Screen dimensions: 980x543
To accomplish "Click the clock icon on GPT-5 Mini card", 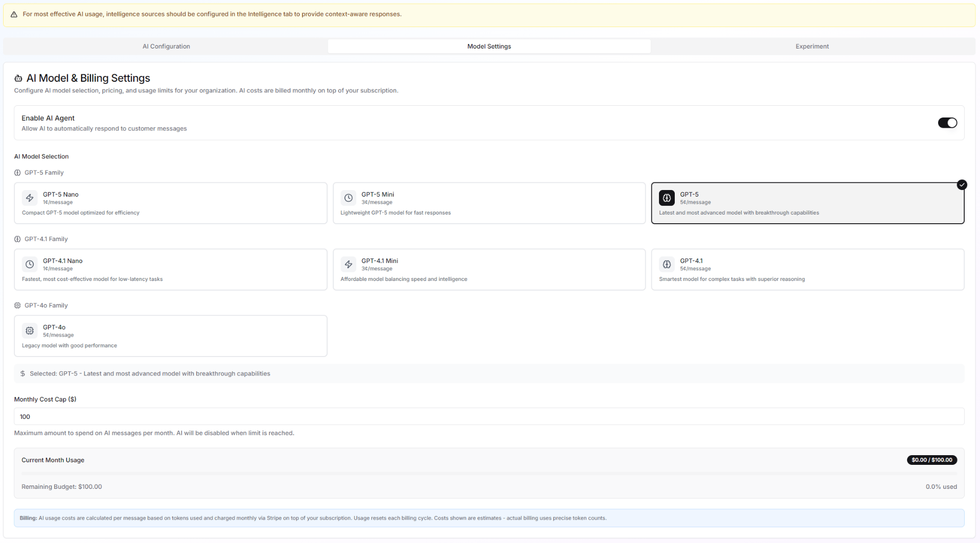I will (x=349, y=198).
